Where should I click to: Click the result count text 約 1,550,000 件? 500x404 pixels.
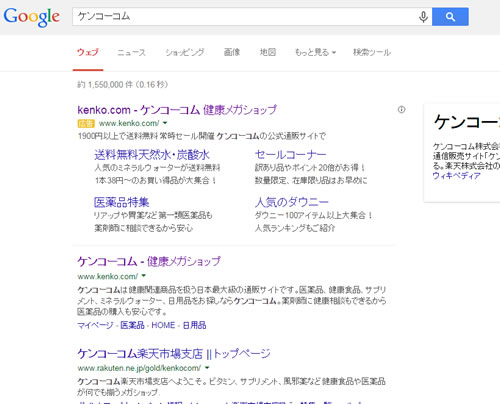point(106,85)
